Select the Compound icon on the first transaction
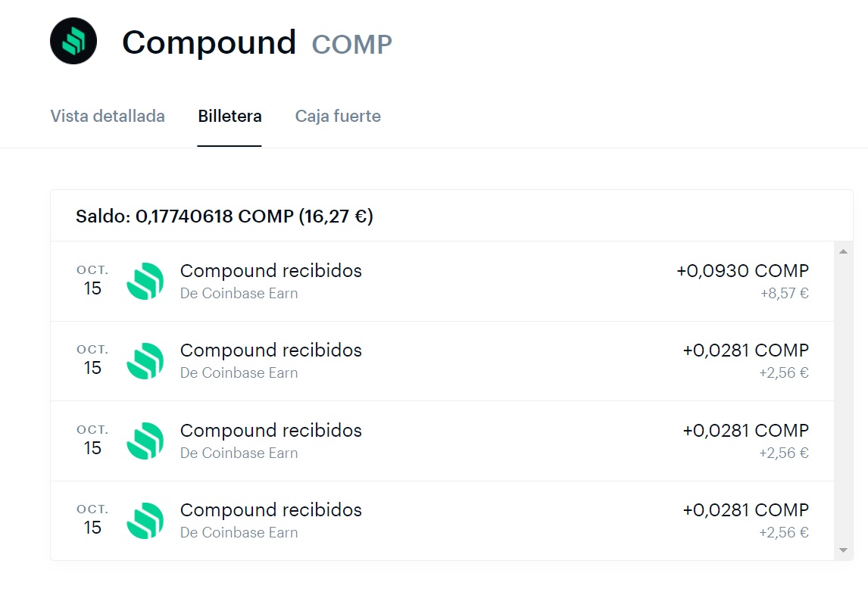The width and height of the screenshot is (868, 595). 145,281
